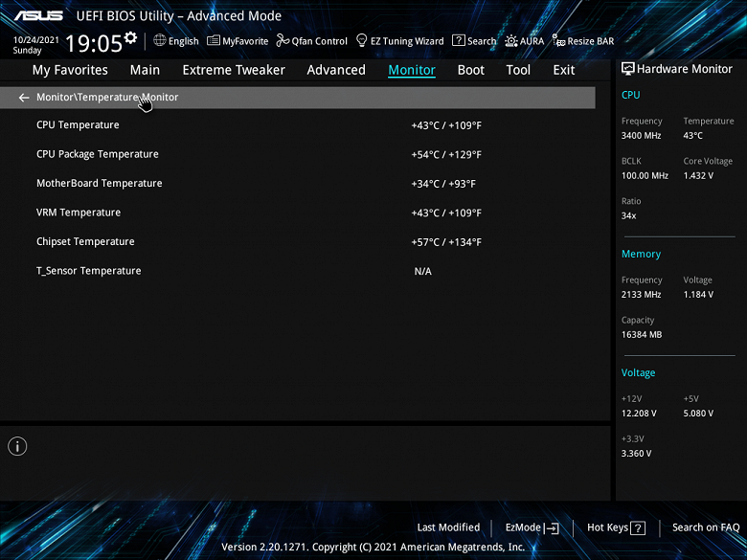747x560 pixels.
Task: Open the Extreme Tweaker tab
Action: [234, 70]
